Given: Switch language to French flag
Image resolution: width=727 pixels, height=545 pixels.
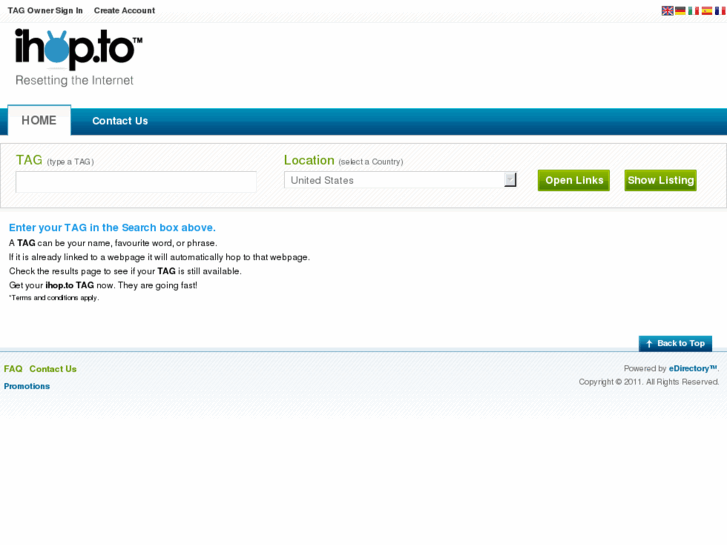Looking at the screenshot, I should point(720,11).
